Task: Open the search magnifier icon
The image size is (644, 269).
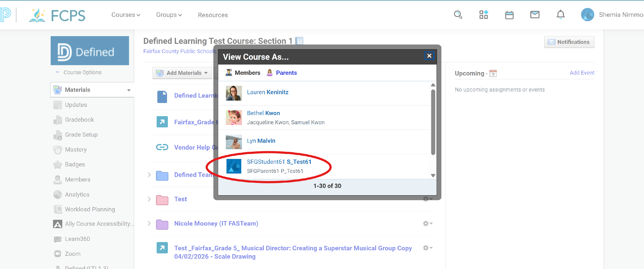Action: [x=458, y=15]
